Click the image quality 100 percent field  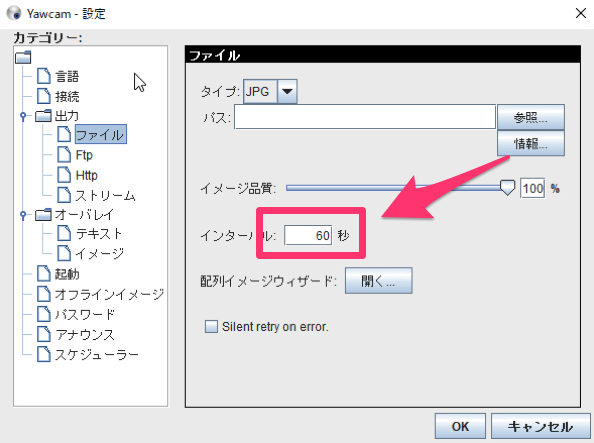pos(533,188)
